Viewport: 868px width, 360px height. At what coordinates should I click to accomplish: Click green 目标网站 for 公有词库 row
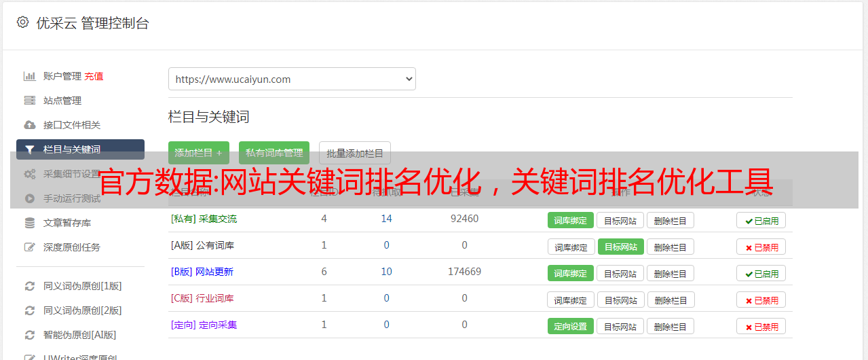tap(620, 247)
